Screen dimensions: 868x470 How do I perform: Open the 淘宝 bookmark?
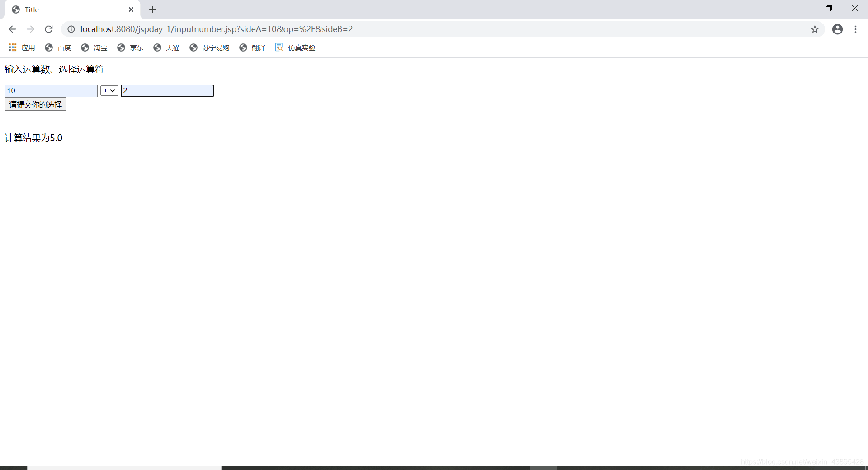[x=94, y=47]
